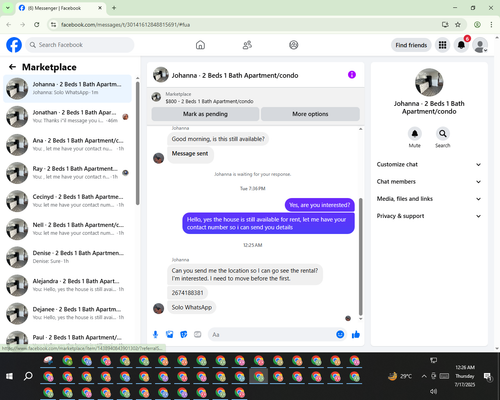Click in the Aa message input field
This screenshot has width=500, height=400.
(x=272, y=334)
